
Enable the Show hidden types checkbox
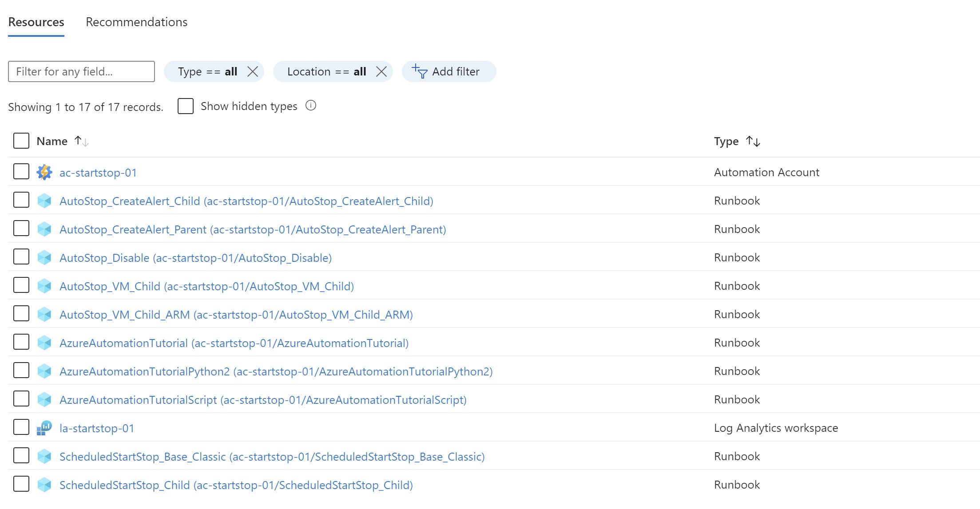(x=186, y=106)
